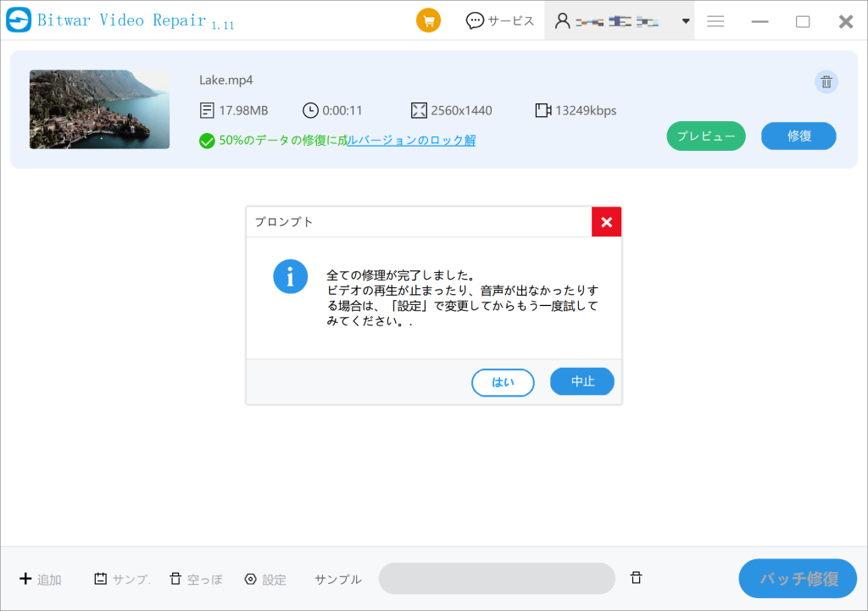Image resolution: width=868 pixels, height=611 pixels.
Task: Click trash icon beside the sample field
Action: [x=636, y=578]
